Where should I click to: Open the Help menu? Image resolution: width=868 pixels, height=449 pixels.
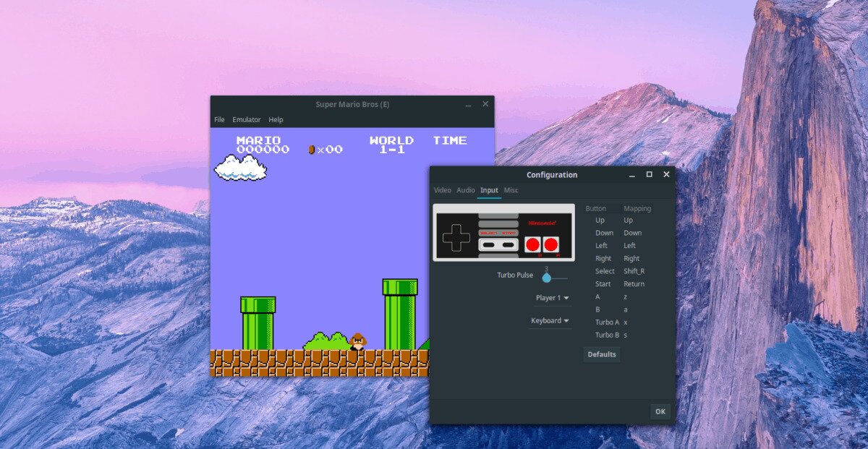pos(276,119)
